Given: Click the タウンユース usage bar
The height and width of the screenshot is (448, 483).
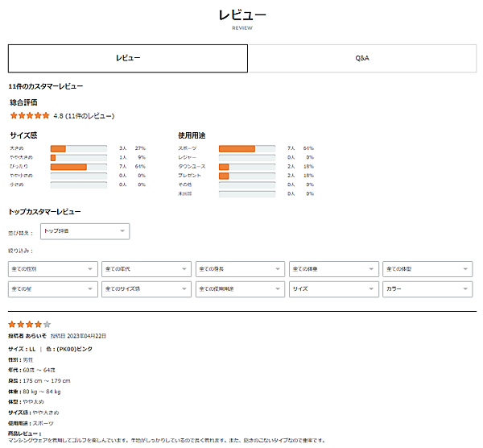Looking at the screenshot, I should tap(246, 167).
